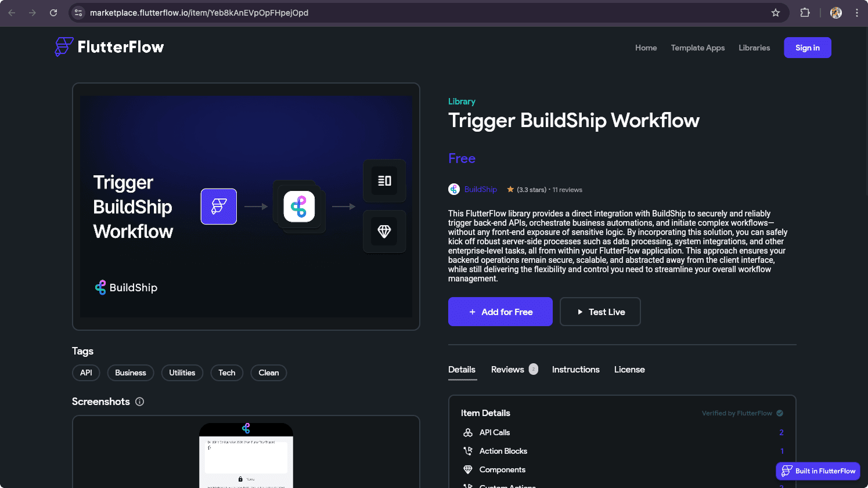Image resolution: width=868 pixels, height=488 pixels.
Task: Click the 'Item Details' heading
Action: coord(485,413)
